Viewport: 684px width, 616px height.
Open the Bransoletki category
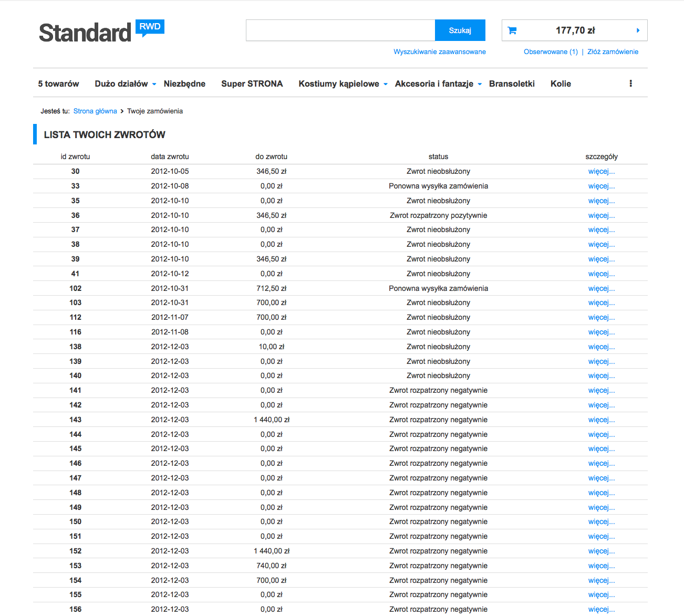tap(512, 83)
